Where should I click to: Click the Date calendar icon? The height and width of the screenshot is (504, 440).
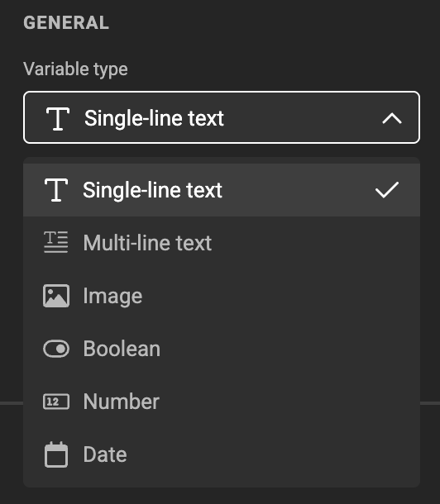(56, 454)
